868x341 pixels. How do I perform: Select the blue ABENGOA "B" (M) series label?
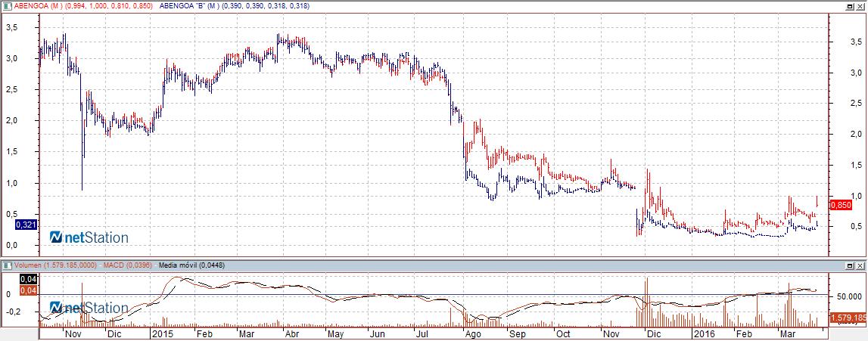[x=234, y=6]
